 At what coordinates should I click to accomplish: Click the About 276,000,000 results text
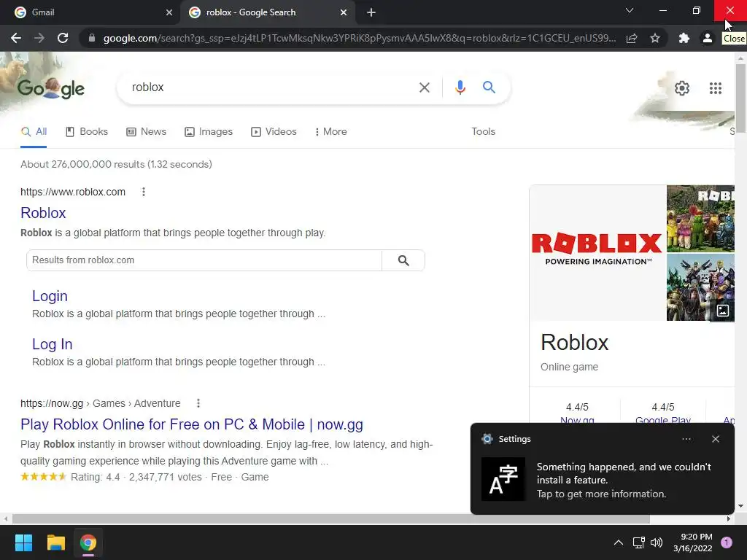116,164
